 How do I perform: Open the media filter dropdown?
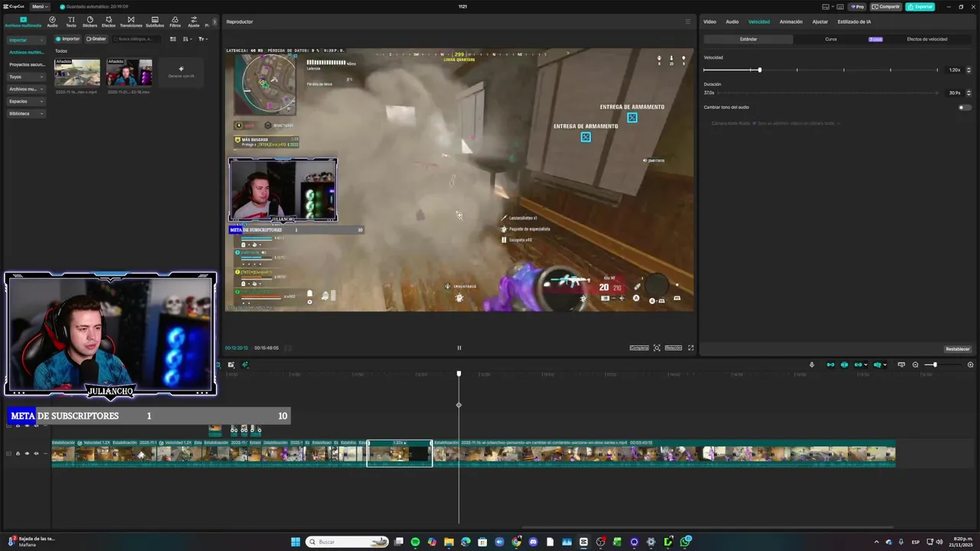pos(203,39)
